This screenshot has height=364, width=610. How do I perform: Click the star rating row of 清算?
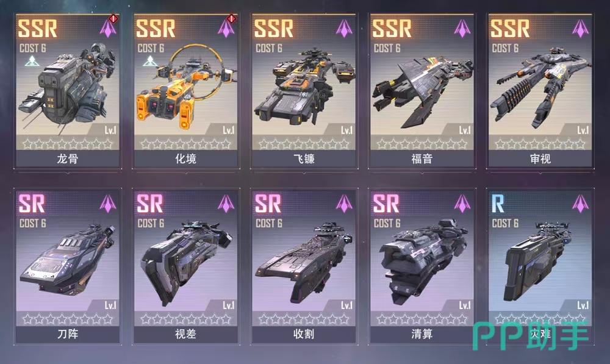click(422, 319)
